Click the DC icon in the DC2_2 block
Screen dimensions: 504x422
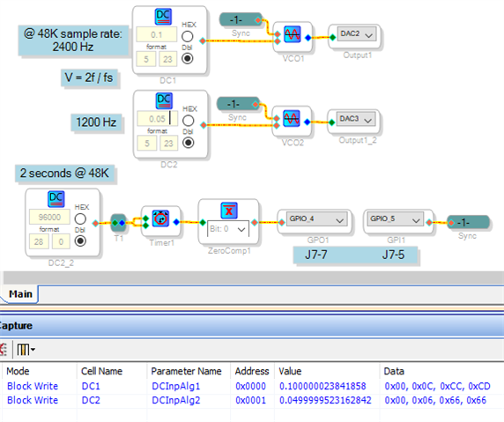tap(56, 199)
